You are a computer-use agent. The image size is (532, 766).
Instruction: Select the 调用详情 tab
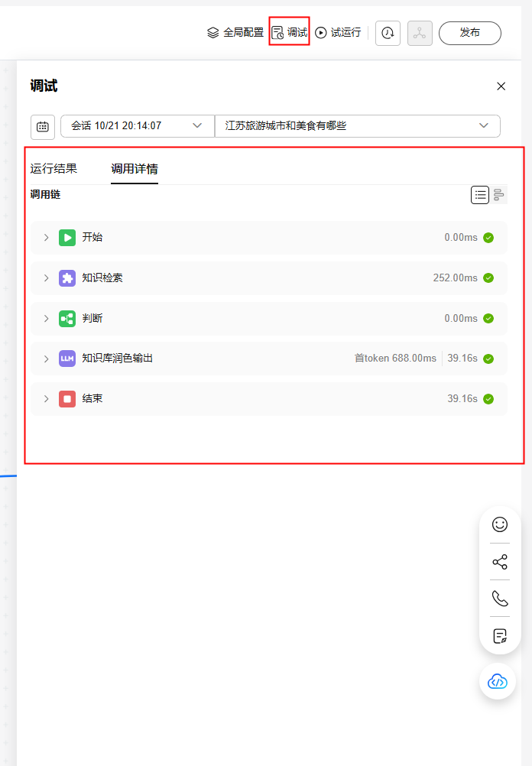click(134, 169)
